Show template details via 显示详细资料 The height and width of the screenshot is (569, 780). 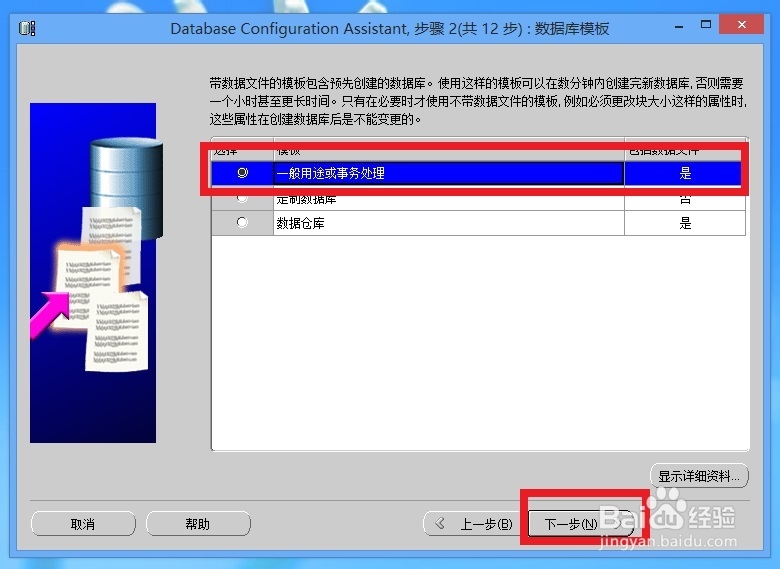point(699,476)
